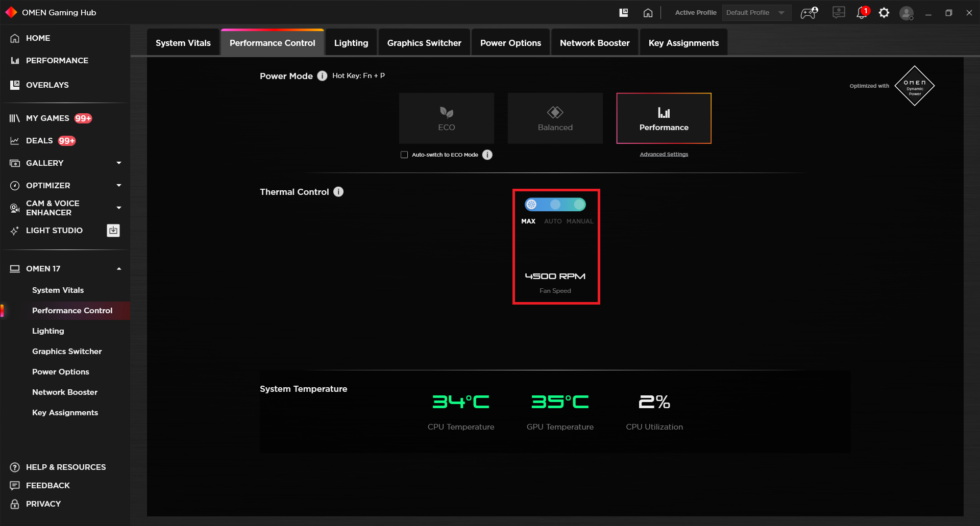Enable Auto-switch to ECO Mode checkbox
Image resolution: width=980 pixels, height=526 pixels.
404,155
